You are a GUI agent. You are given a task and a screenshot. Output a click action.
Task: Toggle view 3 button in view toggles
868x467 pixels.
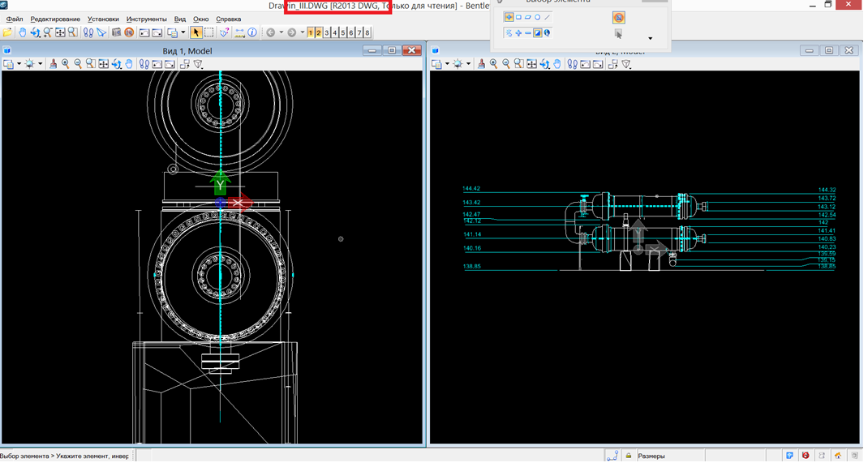coord(327,33)
